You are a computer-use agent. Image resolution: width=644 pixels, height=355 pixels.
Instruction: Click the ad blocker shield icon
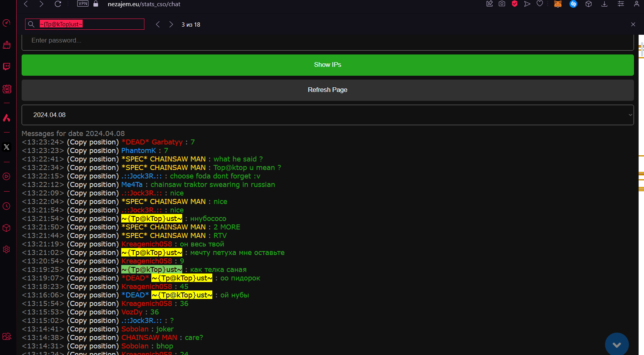tap(515, 4)
